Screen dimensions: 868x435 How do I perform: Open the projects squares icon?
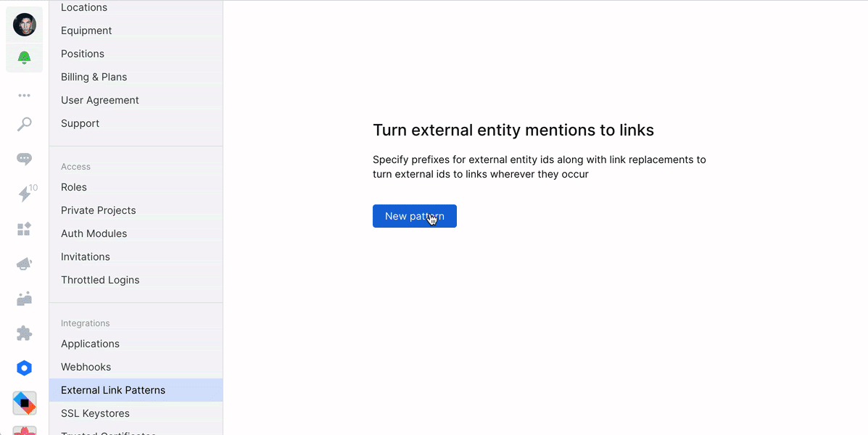coord(25,229)
